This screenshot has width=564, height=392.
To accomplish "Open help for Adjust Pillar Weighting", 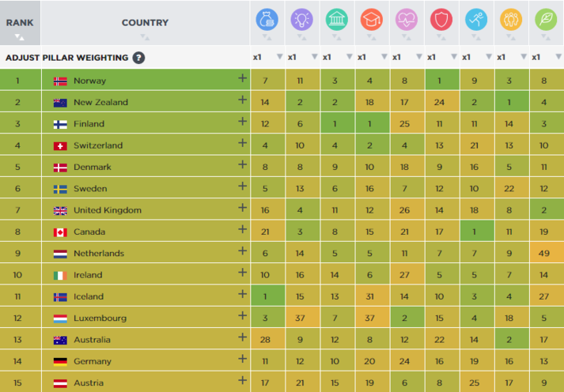I will (138, 58).
